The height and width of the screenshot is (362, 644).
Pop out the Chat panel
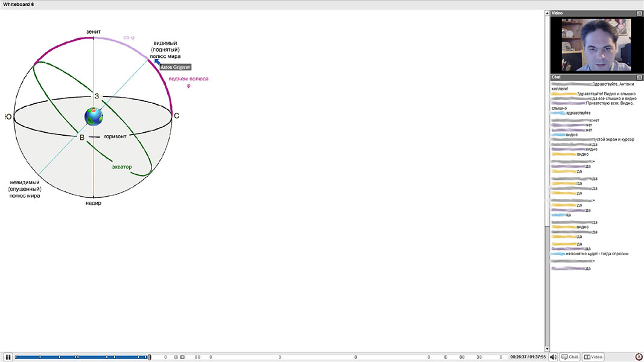(639, 77)
